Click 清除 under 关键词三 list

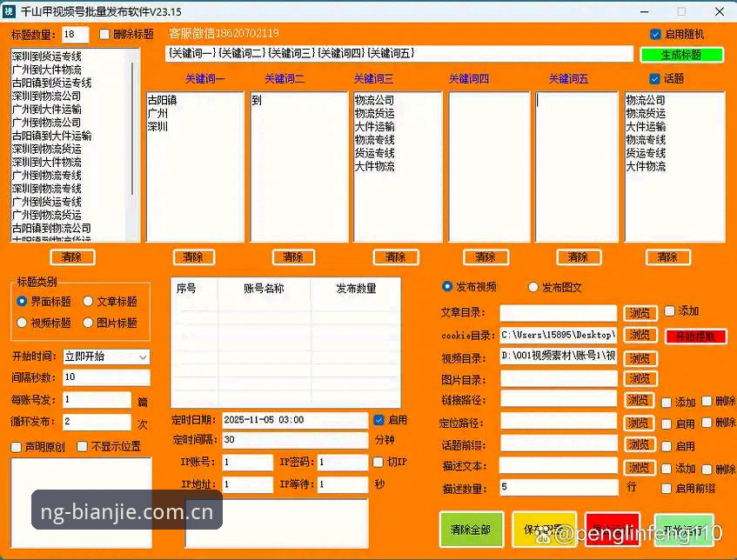(396, 257)
